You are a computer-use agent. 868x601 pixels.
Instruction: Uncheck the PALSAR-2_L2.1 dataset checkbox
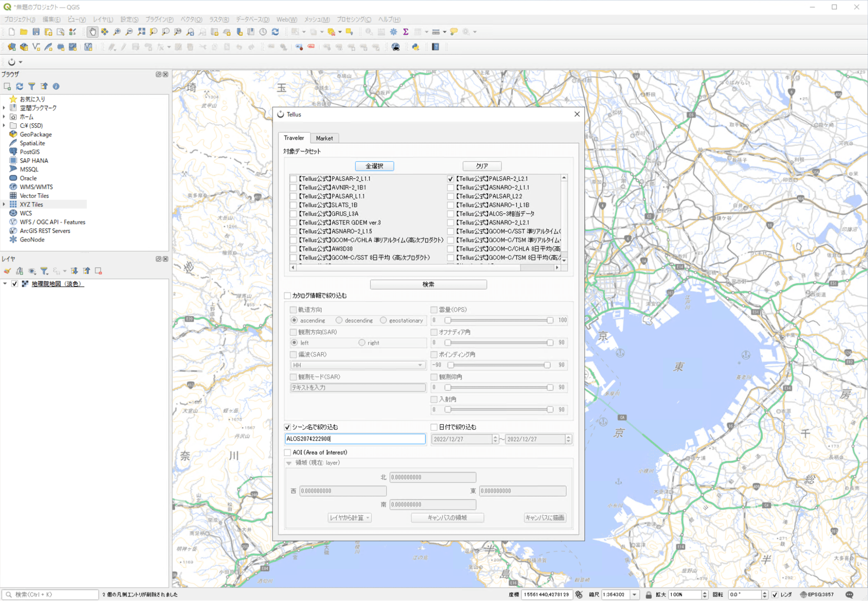pos(451,179)
